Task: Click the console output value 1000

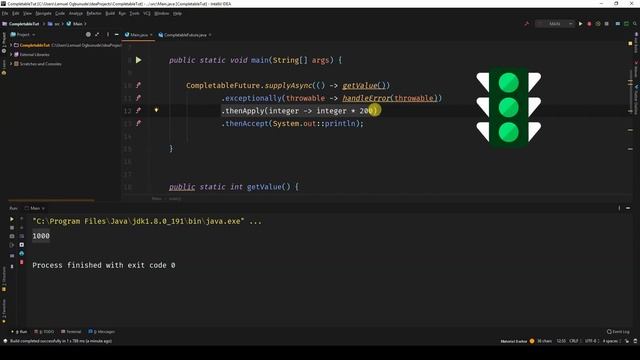Action: 41,236
